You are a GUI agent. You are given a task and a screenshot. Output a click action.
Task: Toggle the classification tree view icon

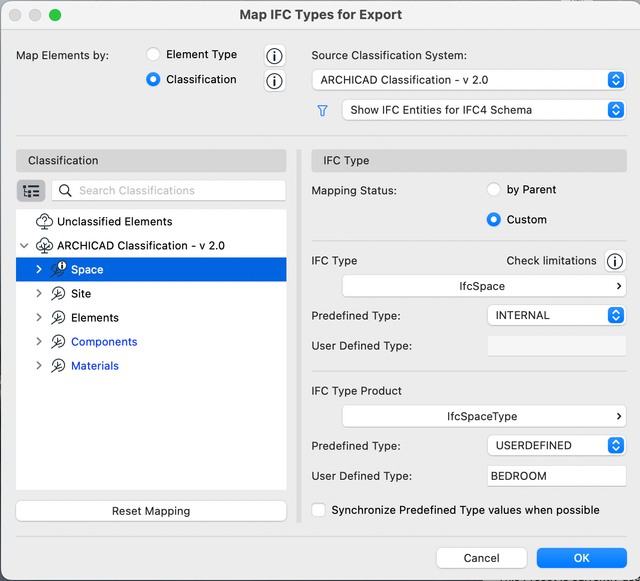[x=31, y=191]
